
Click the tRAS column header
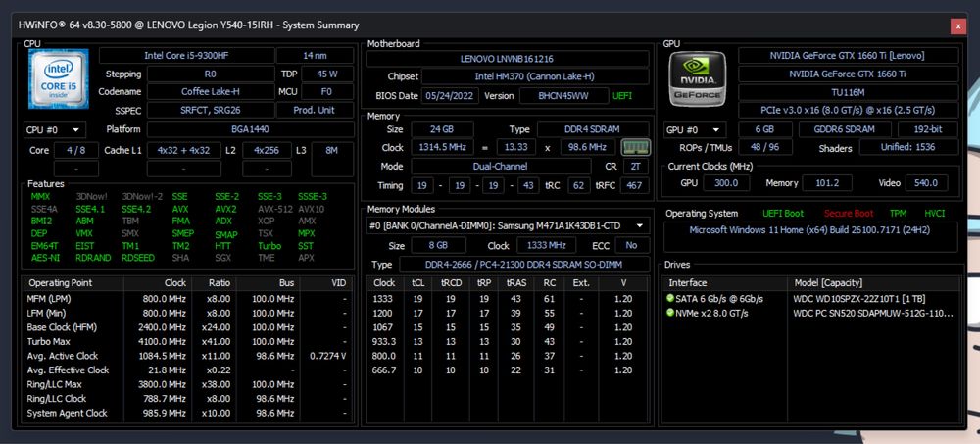point(515,283)
